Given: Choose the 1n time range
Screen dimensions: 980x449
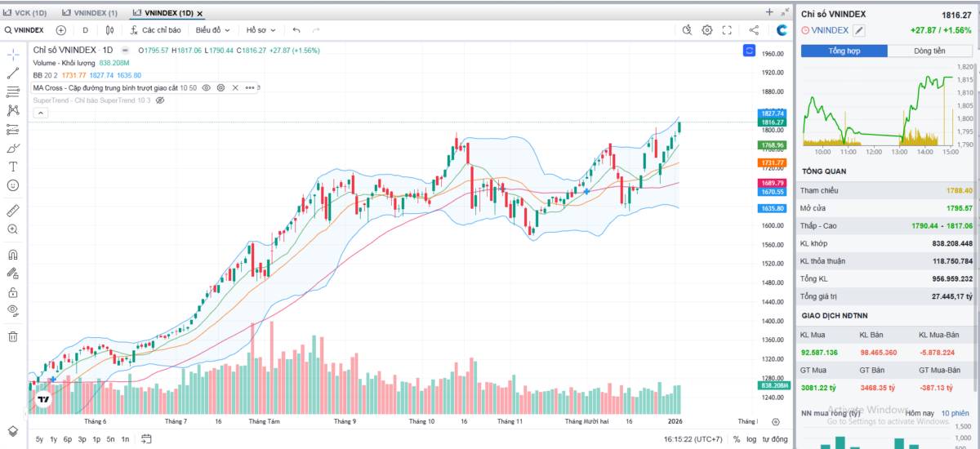Looking at the screenshot, I should (x=125, y=439).
